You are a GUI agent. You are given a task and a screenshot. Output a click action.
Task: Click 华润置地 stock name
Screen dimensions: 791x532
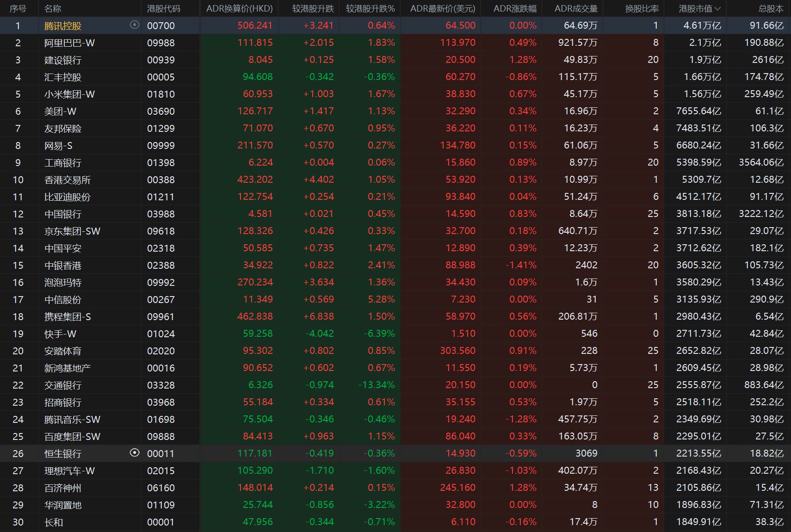(62, 505)
